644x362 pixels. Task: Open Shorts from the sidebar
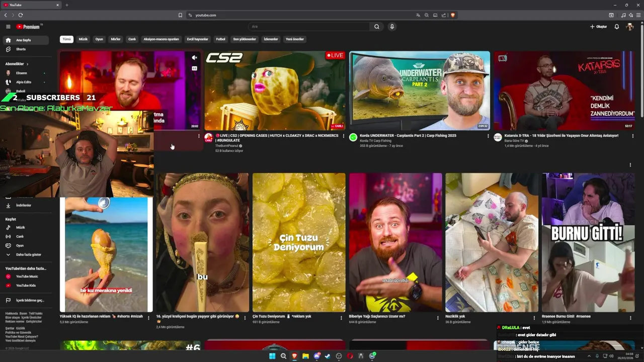[x=27, y=49]
